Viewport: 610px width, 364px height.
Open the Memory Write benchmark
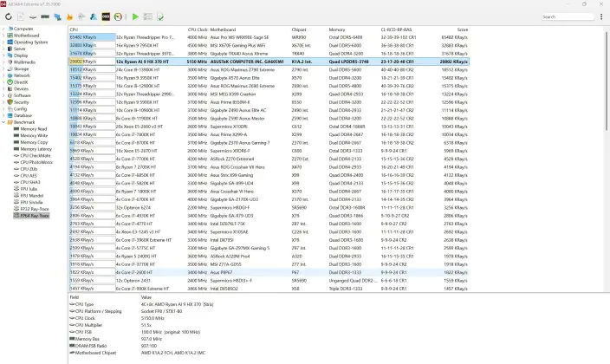(x=34, y=135)
